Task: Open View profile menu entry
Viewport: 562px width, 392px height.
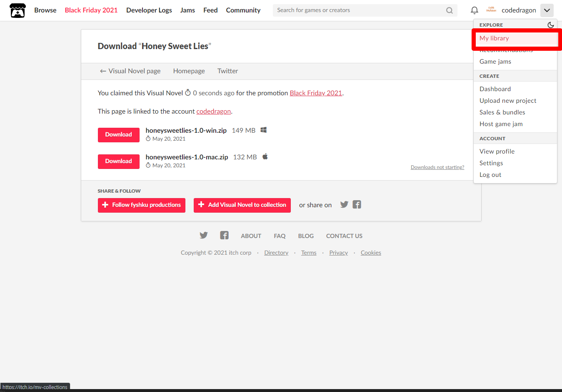Action: (x=515, y=151)
